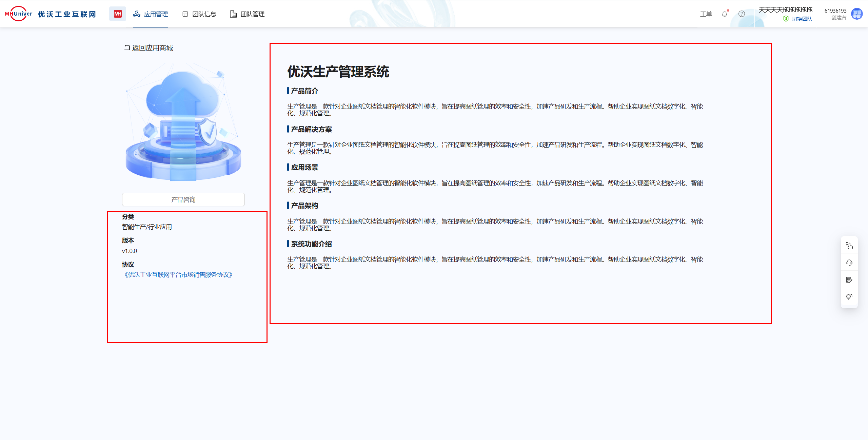Click the cloud product thumbnail image
This screenshot has width=868, height=440.
coord(183,122)
